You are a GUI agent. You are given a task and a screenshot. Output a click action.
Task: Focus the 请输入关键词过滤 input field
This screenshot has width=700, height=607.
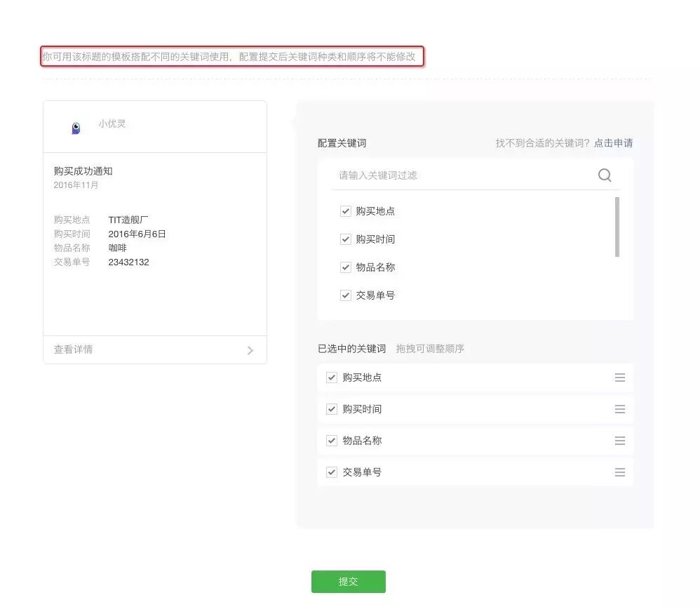464,175
